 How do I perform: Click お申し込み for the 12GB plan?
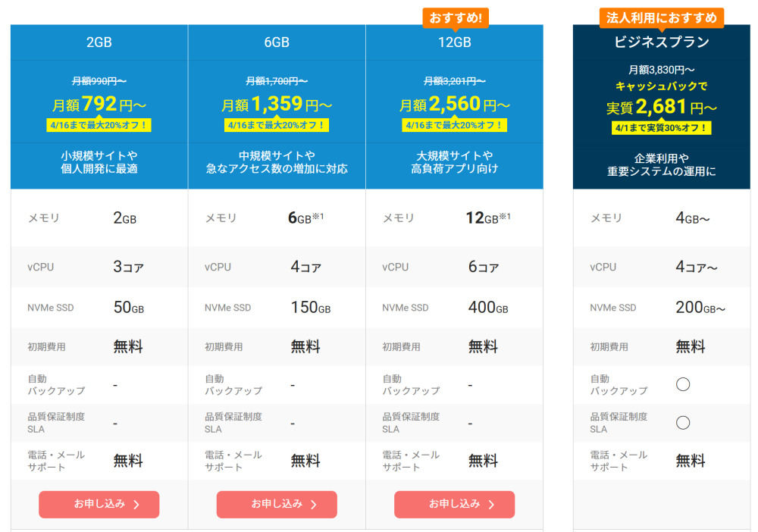tap(453, 504)
